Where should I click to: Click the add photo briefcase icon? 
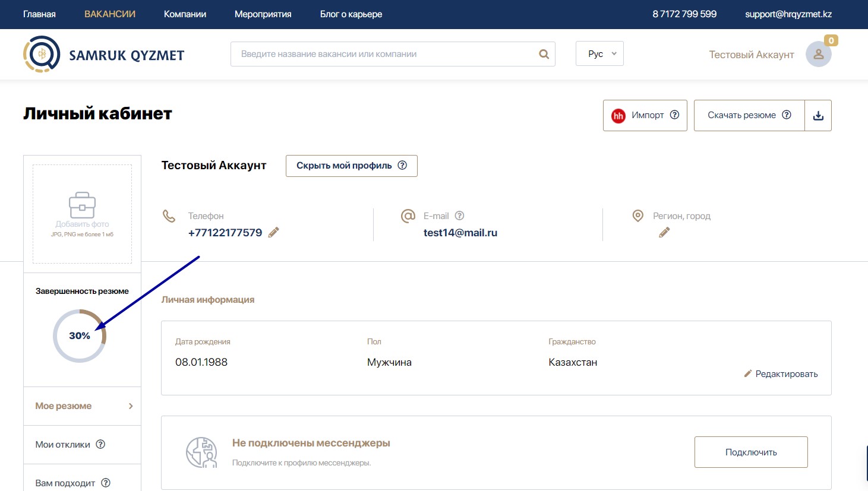pyautogui.click(x=82, y=205)
